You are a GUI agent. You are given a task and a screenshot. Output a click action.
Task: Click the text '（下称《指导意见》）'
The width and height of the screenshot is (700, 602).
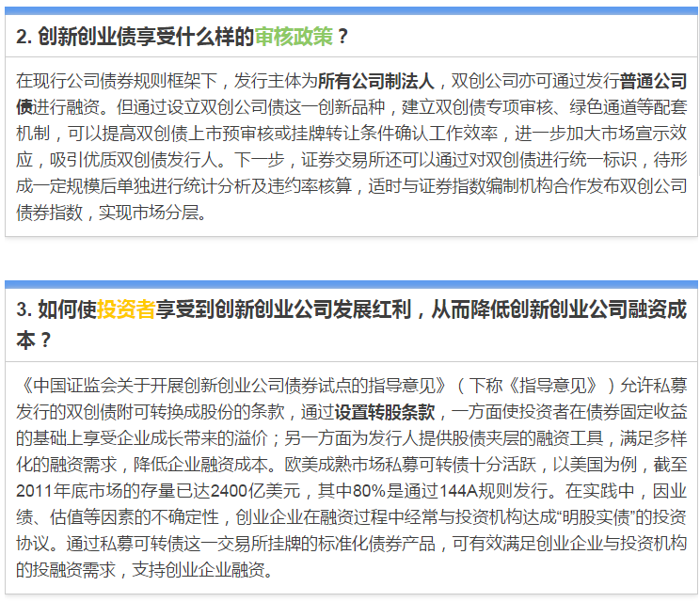(535, 386)
